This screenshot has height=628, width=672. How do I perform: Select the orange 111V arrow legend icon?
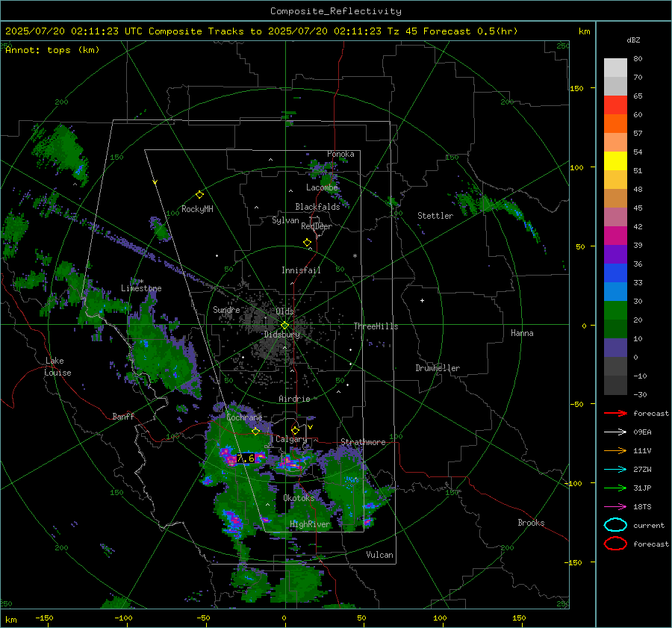[615, 450]
